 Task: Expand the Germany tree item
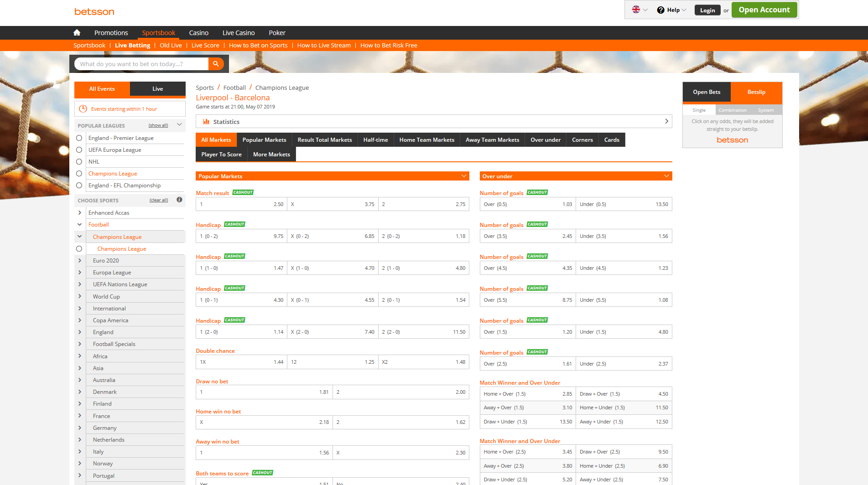point(79,428)
